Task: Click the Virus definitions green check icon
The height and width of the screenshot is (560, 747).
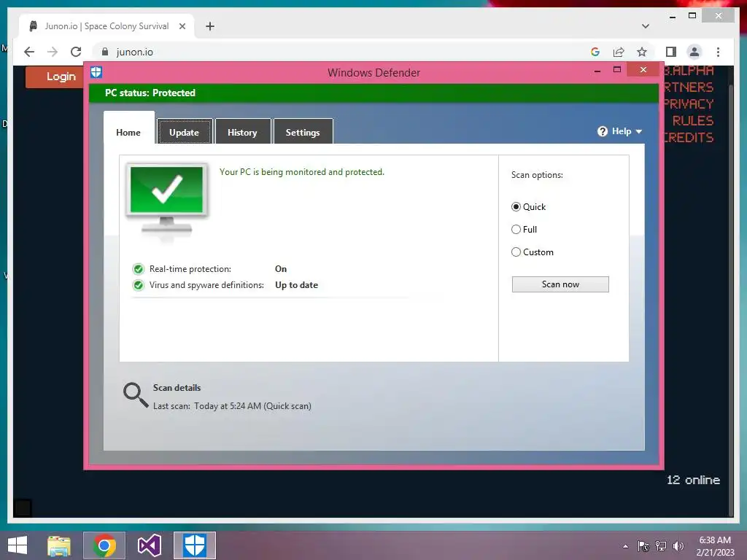Action: (138, 285)
